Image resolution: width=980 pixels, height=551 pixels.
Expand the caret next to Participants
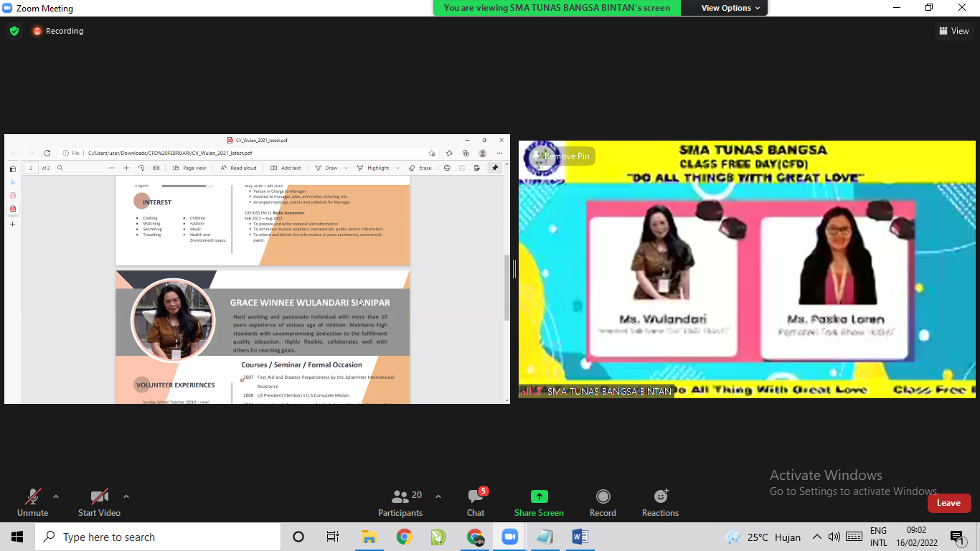pos(438,496)
